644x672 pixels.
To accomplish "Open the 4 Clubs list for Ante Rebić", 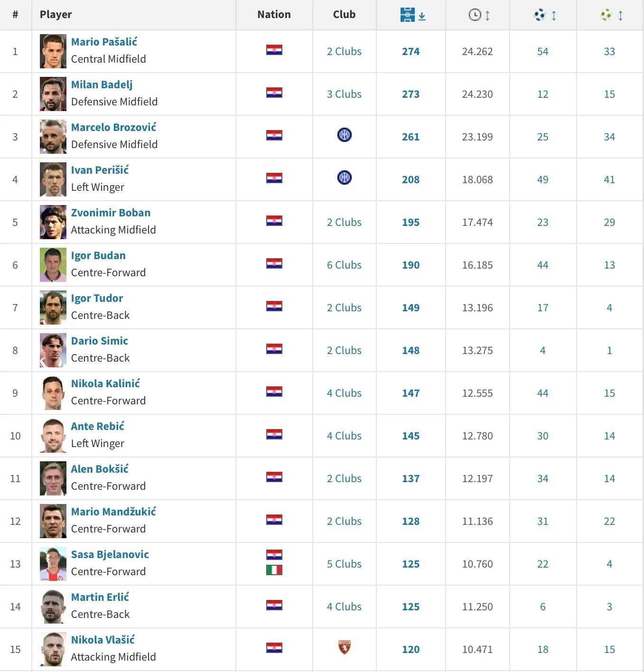I will (344, 436).
